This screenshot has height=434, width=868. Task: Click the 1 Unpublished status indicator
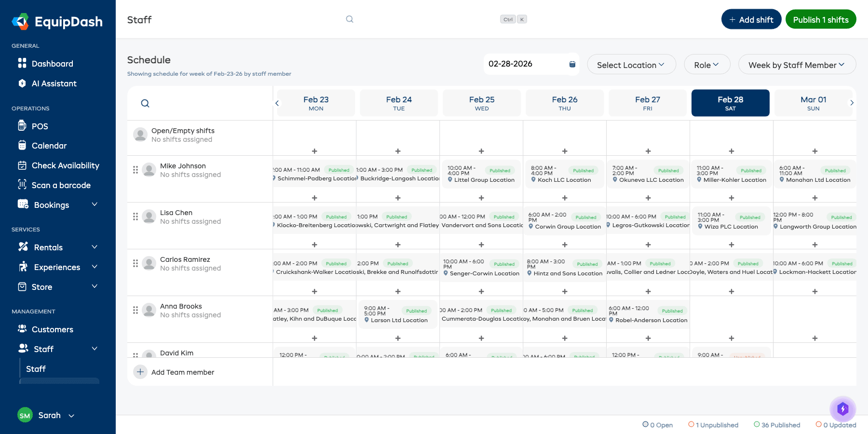713,425
